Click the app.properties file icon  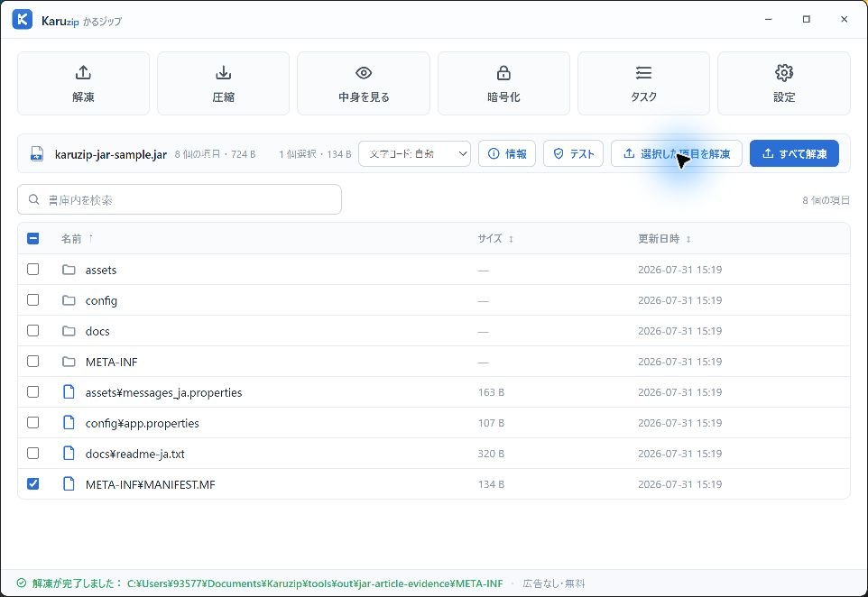click(x=69, y=423)
